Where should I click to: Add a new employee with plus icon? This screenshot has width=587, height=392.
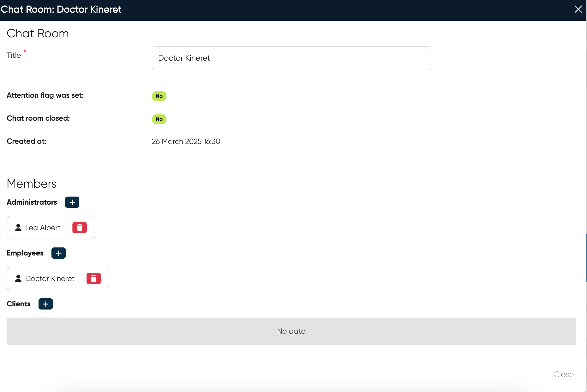coord(59,253)
